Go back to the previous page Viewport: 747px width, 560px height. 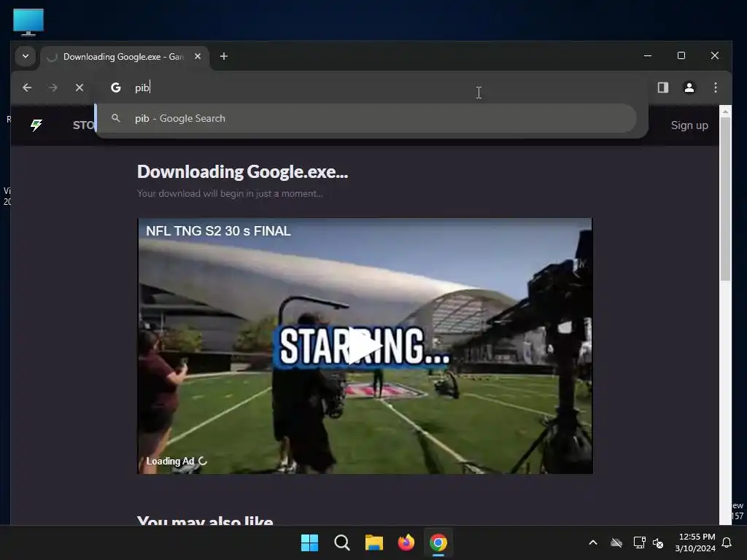point(27,87)
